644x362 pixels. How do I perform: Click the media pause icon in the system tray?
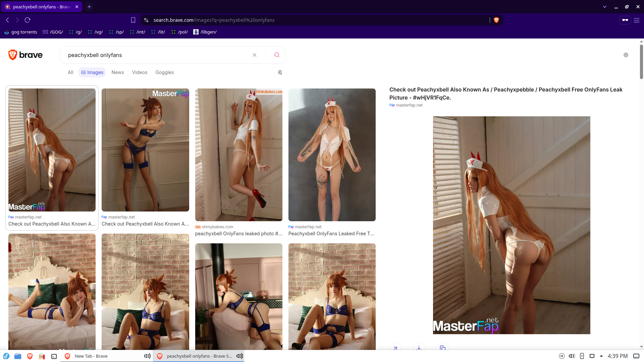click(x=562, y=356)
